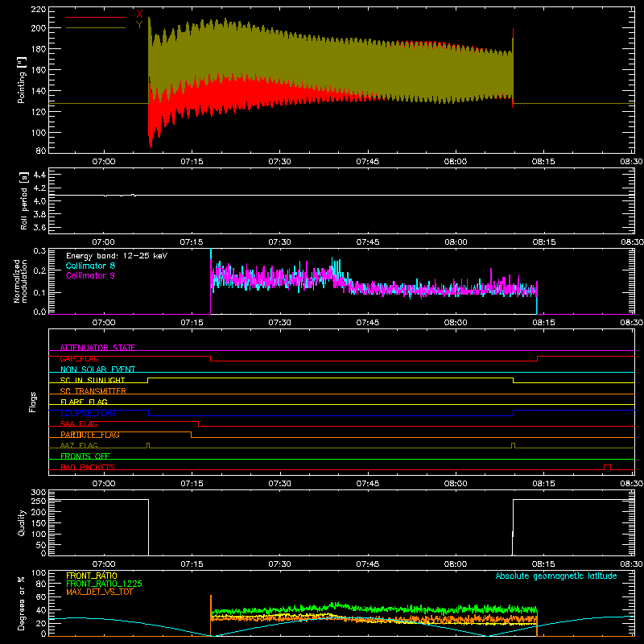
Task: Click the olive Y legend line
Action: pyautogui.click(x=96, y=27)
